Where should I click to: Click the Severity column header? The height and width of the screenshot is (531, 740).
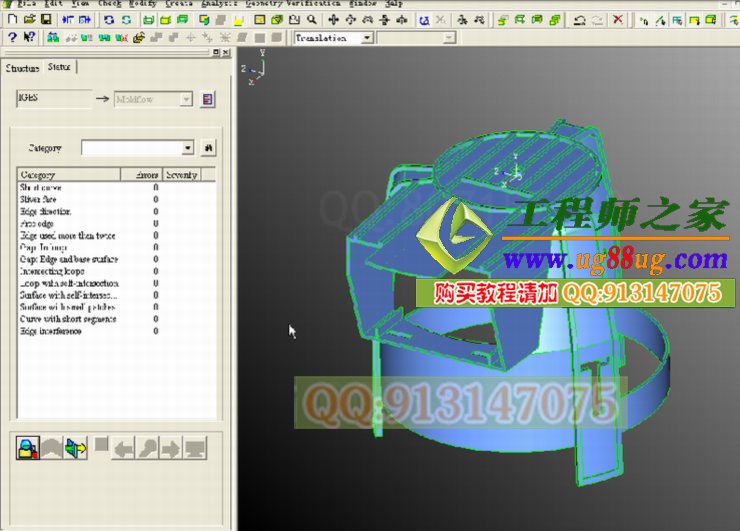(x=182, y=174)
